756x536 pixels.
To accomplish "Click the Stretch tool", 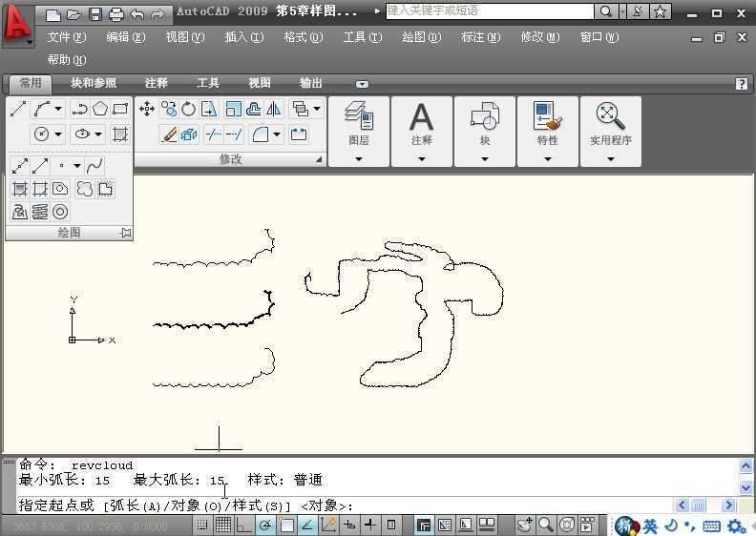I will (209, 109).
